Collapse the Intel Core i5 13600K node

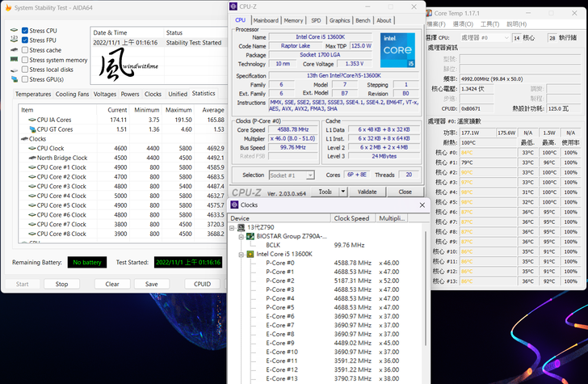point(240,254)
